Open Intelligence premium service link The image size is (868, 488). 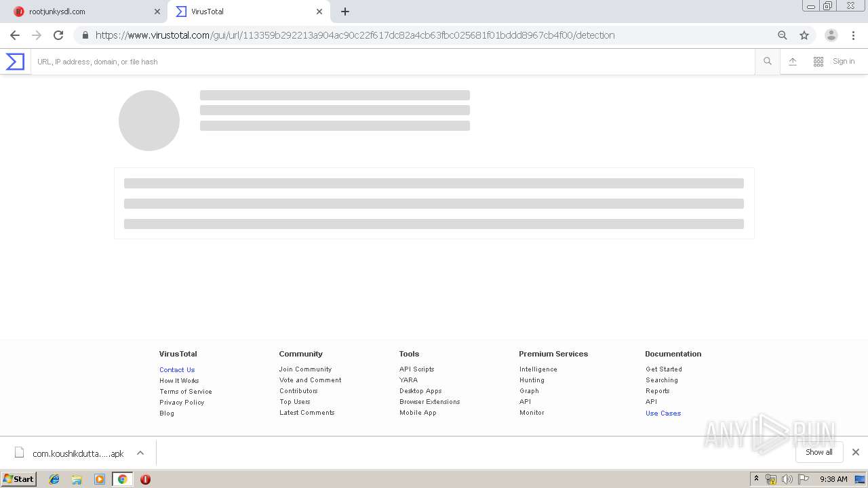click(x=538, y=369)
